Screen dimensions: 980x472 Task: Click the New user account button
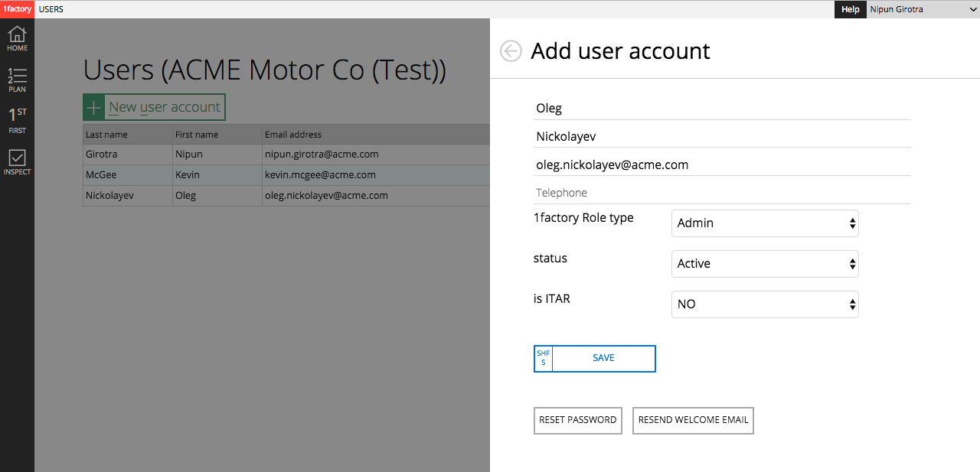pos(154,107)
